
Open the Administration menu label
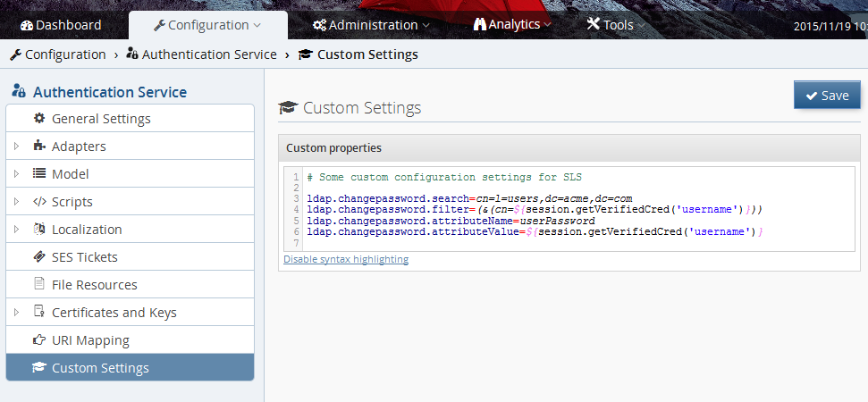pyautogui.click(x=373, y=25)
